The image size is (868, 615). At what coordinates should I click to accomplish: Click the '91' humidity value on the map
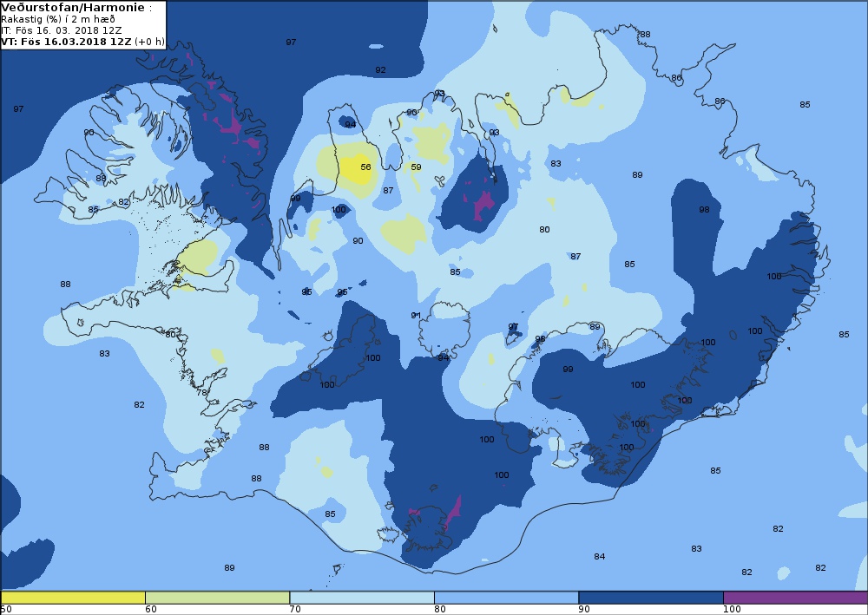pos(417,315)
